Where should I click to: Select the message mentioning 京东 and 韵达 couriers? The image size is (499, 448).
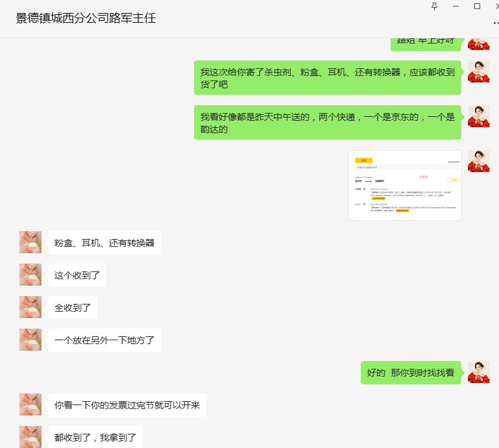click(328, 123)
